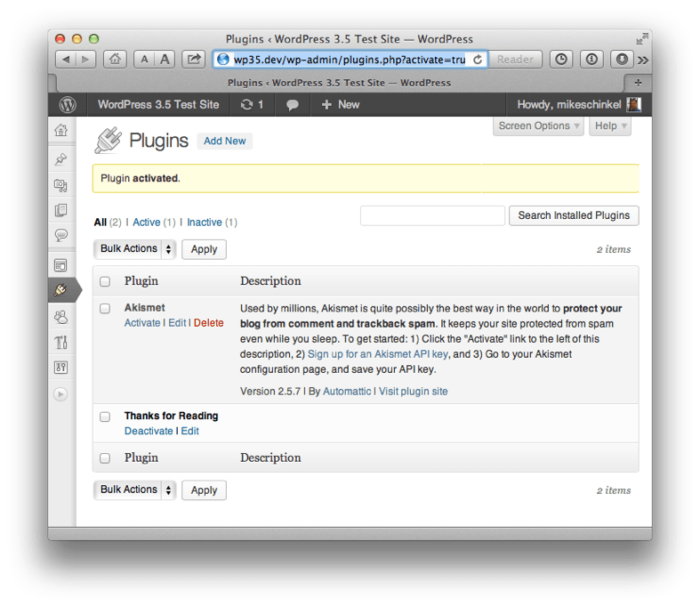The height and width of the screenshot is (607, 700).
Task: Select the Plugins plug icon in sidebar
Action: click(61, 290)
